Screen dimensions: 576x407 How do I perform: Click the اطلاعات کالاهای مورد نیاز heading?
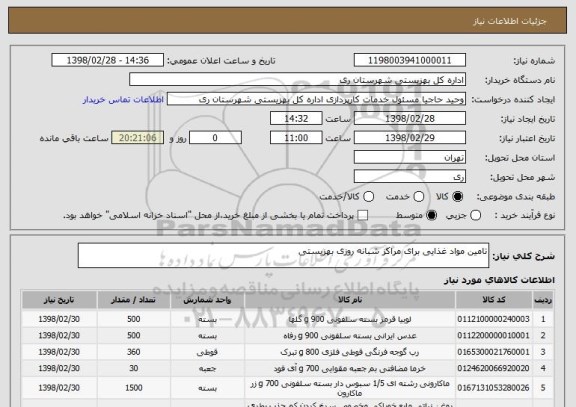pyautogui.click(x=500, y=280)
